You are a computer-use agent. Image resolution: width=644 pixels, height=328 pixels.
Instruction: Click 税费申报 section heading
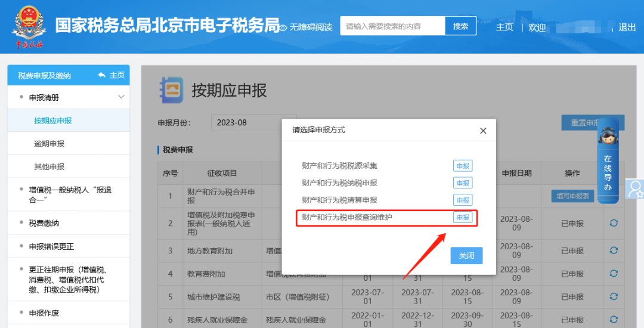point(178,150)
